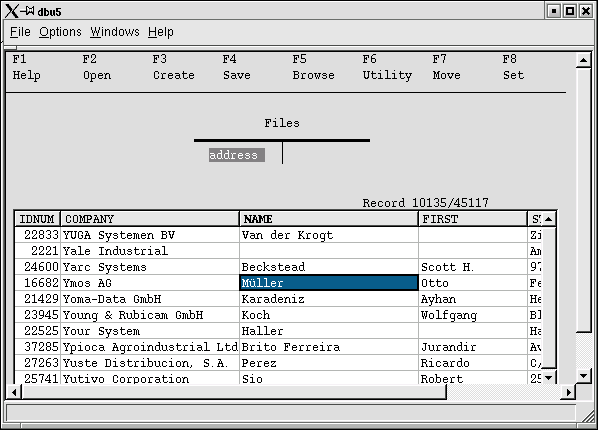Click the horizontal scroll left arrow
Screen dimensions: 598x430
point(14,392)
